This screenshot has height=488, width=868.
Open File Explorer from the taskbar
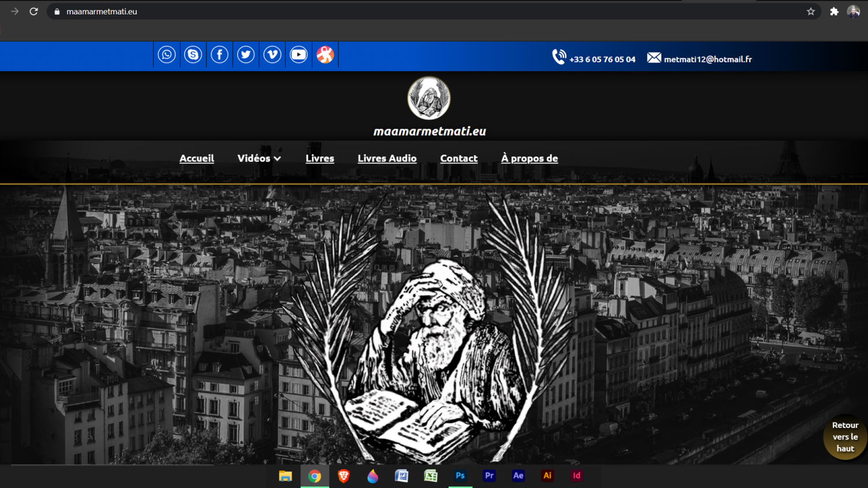(285, 476)
